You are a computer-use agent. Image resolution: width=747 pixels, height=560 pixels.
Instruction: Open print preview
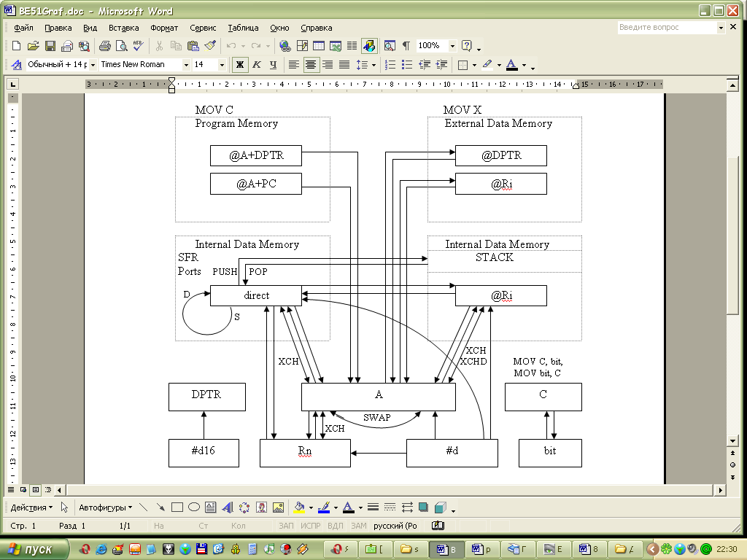pyautogui.click(x=122, y=46)
